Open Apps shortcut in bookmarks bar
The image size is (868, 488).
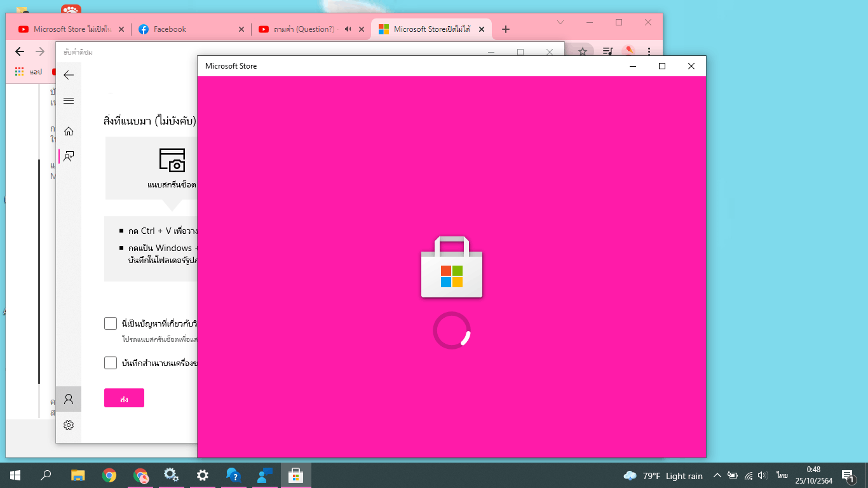click(x=28, y=72)
